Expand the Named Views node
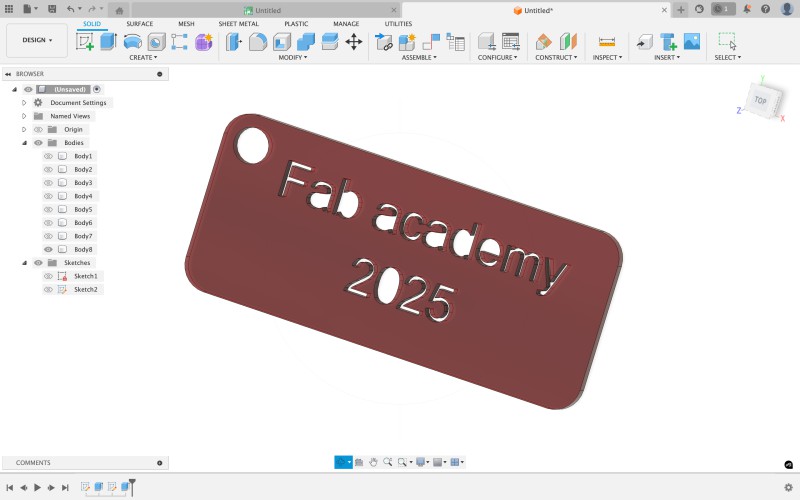This screenshot has height=500, width=800. click(24, 116)
